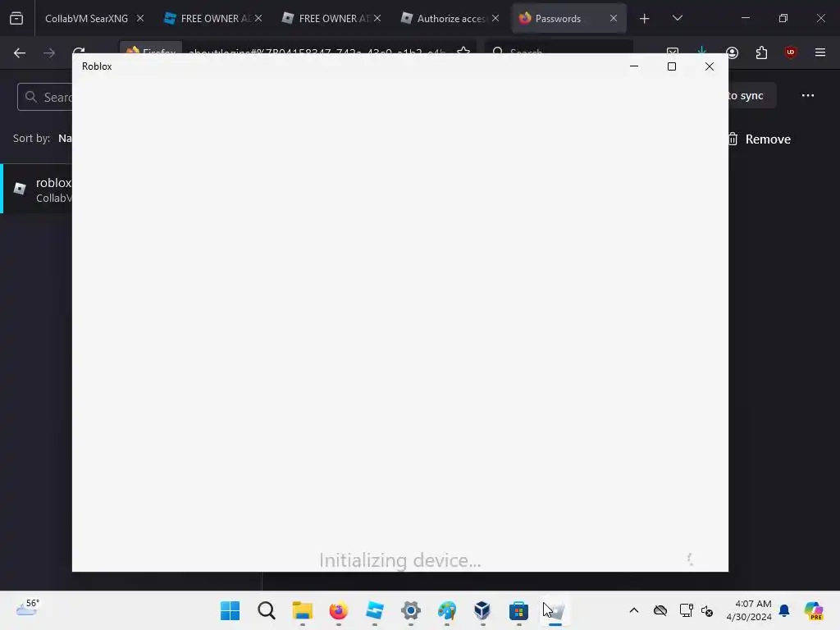Open Roblox Studio taskbar icon
Screen dimensions: 840x630
(x=374, y=610)
